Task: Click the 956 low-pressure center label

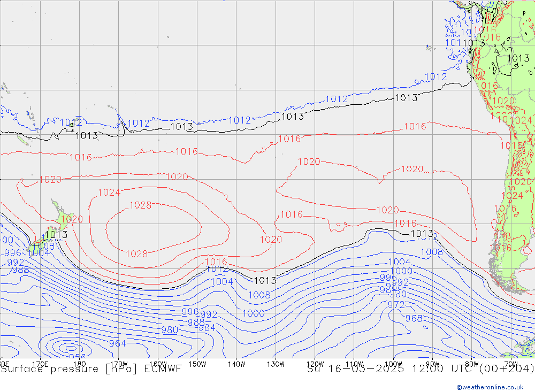Action: [77, 356]
